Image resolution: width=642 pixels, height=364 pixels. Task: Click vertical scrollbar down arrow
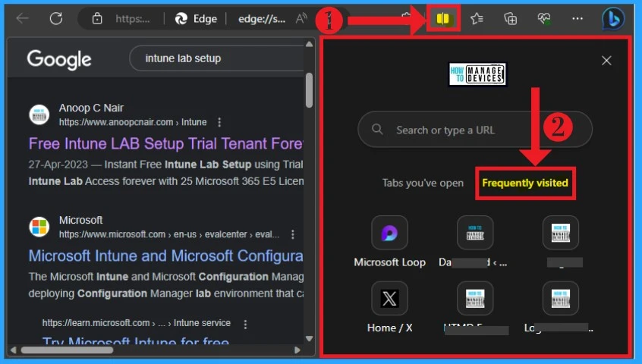309,338
